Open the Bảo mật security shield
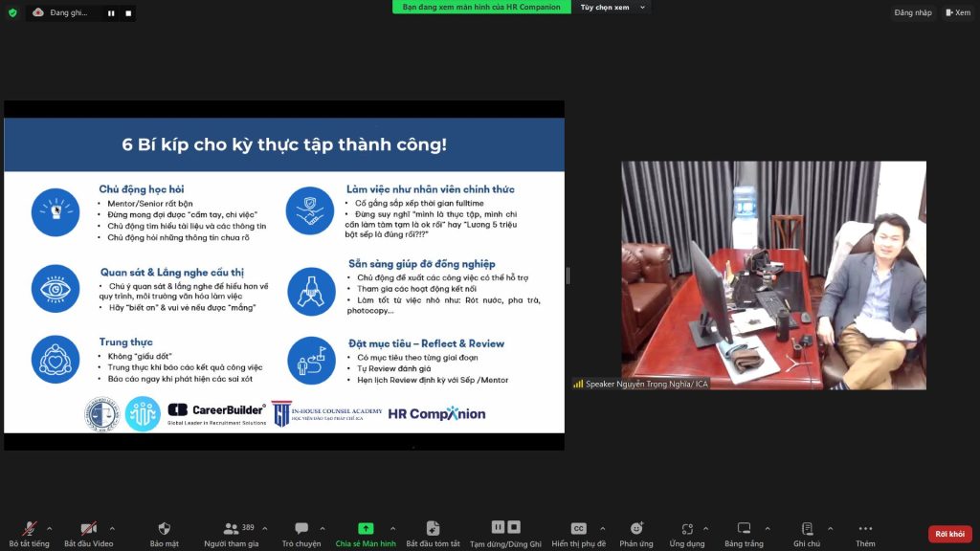980x551 pixels. (164, 529)
